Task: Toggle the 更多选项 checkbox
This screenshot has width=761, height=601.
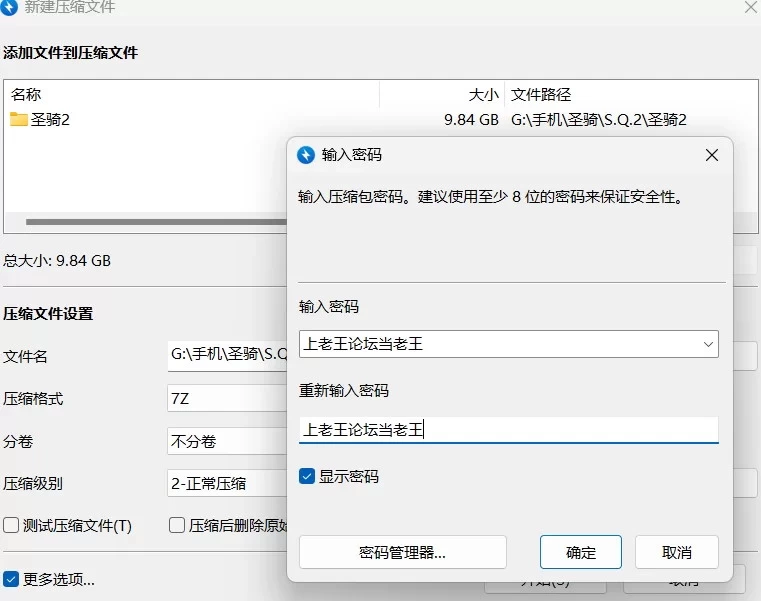Action: (11, 579)
